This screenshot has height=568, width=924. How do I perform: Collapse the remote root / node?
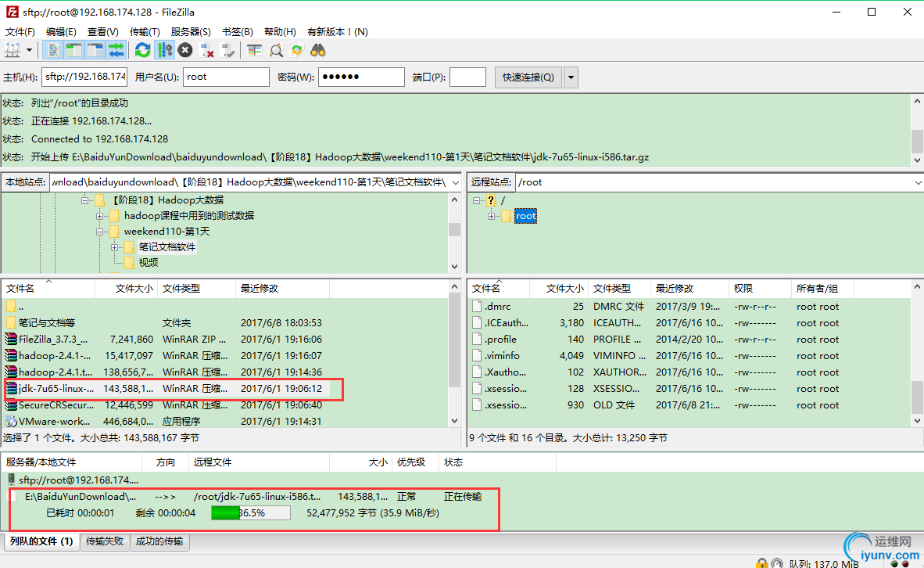476,200
